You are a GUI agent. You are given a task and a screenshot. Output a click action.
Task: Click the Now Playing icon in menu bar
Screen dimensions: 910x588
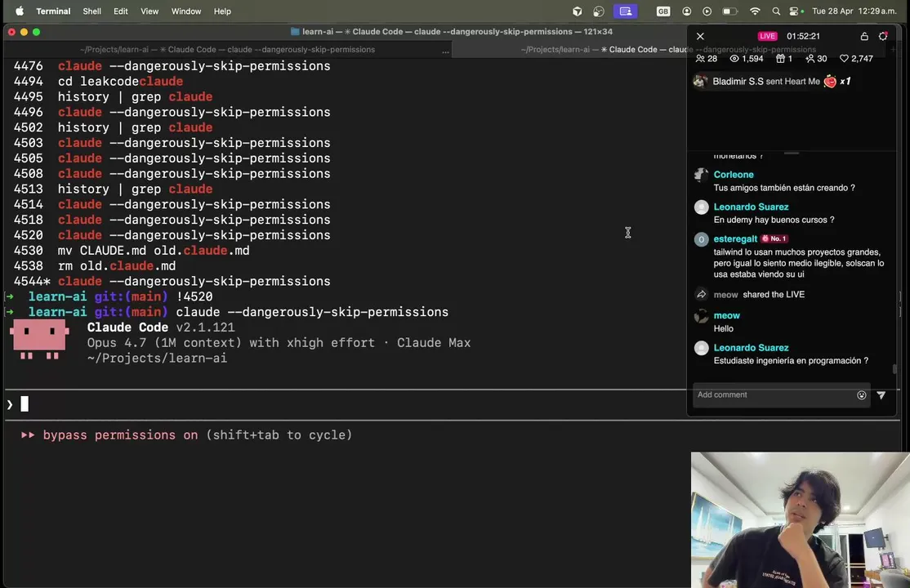pos(707,11)
